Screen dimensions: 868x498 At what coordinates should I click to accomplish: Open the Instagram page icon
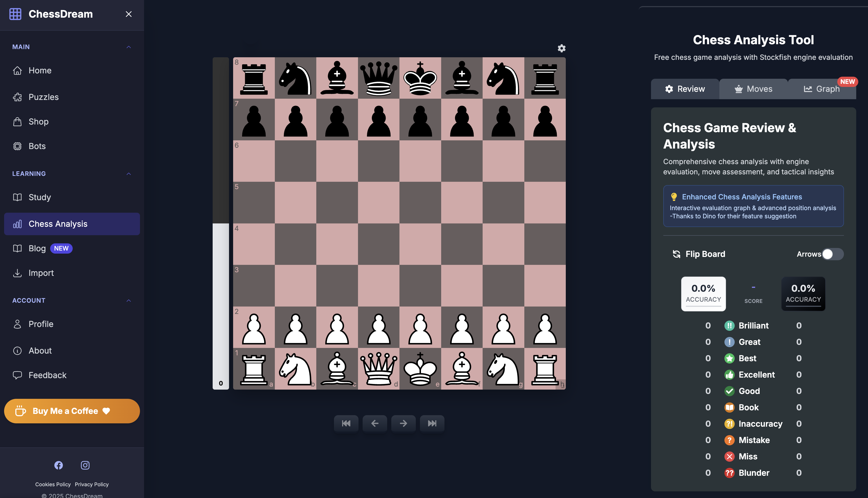click(x=85, y=465)
